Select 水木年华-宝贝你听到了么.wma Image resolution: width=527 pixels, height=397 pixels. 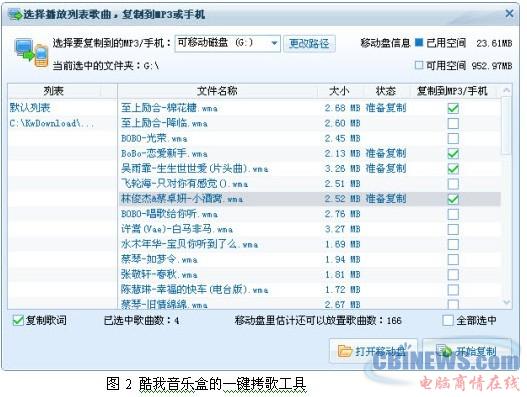coord(190,244)
